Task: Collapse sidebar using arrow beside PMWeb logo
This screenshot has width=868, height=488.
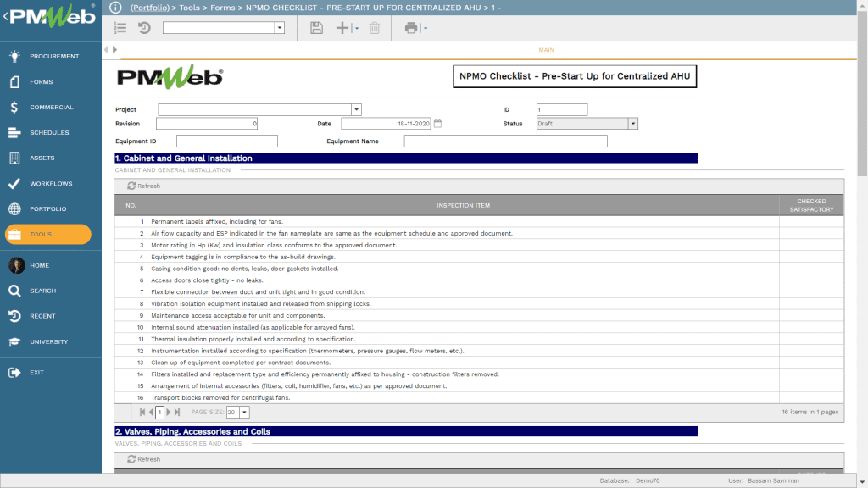Action: tap(6, 16)
